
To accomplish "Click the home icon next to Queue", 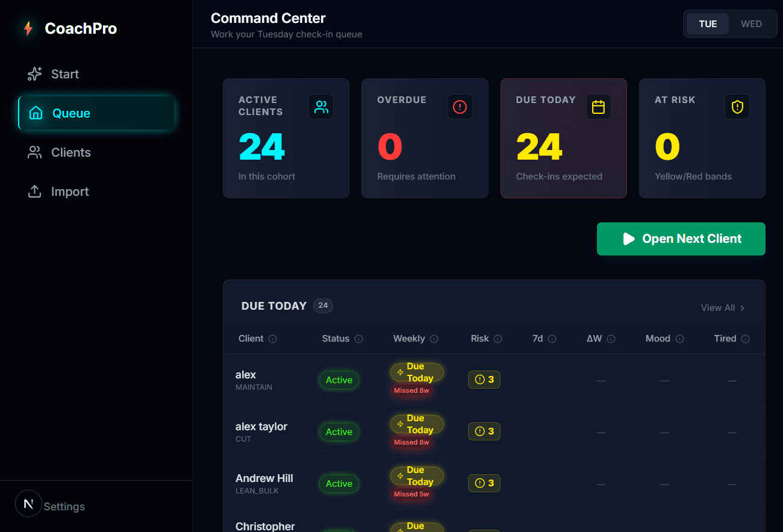I will point(36,113).
